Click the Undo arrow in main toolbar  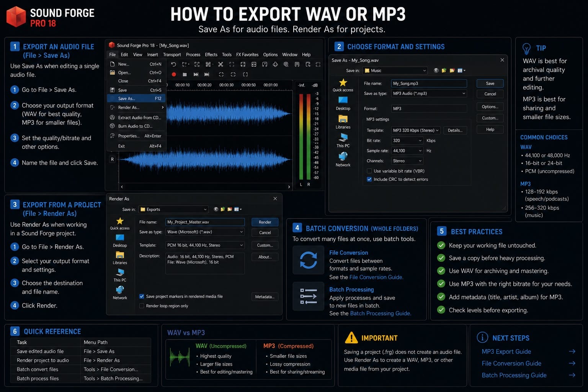(x=173, y=64)
